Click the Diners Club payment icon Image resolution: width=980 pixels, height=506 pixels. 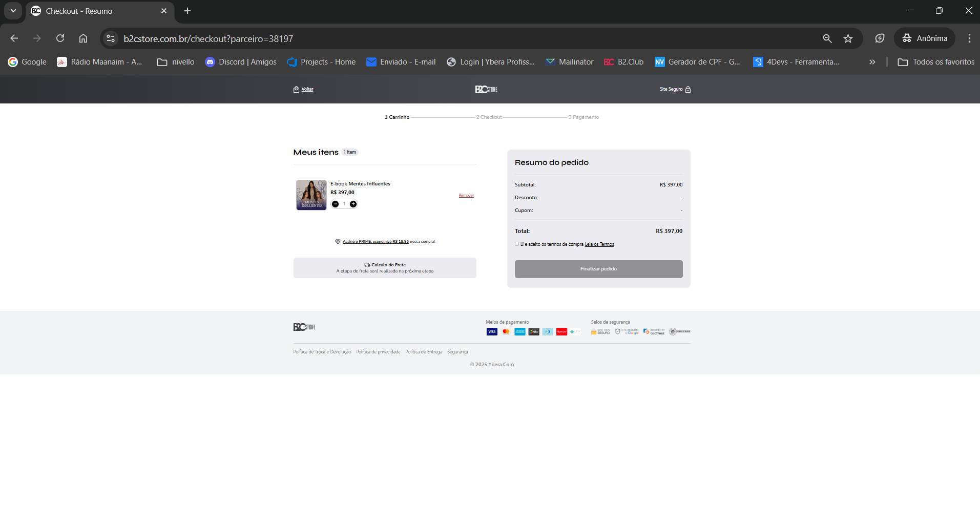tap(548, 331)
